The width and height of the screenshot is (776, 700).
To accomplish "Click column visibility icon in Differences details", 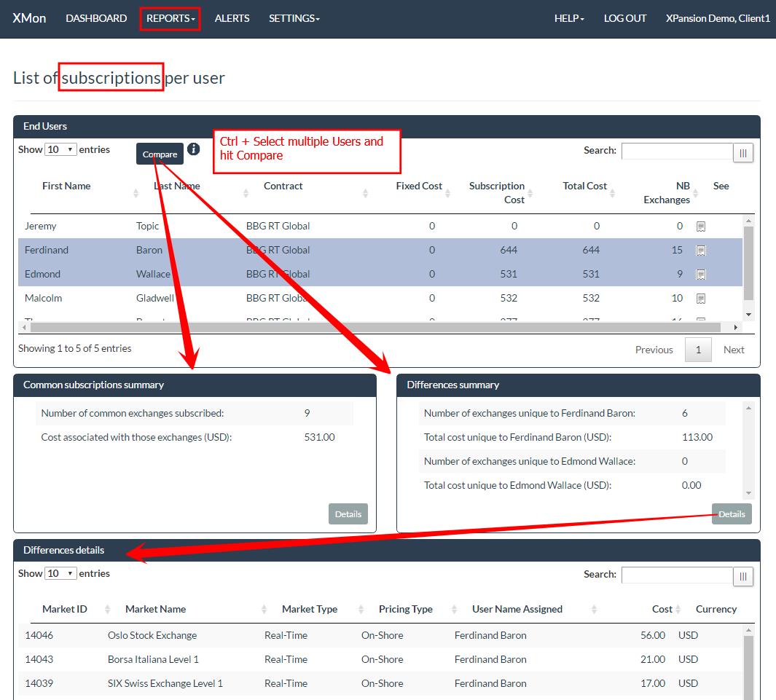I will pos(743,577).
